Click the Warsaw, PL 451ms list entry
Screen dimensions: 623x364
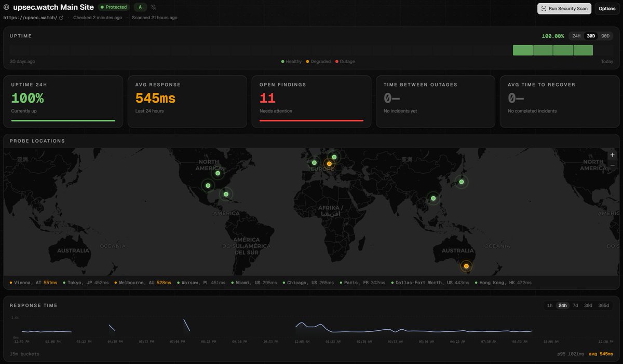[201, 283]
